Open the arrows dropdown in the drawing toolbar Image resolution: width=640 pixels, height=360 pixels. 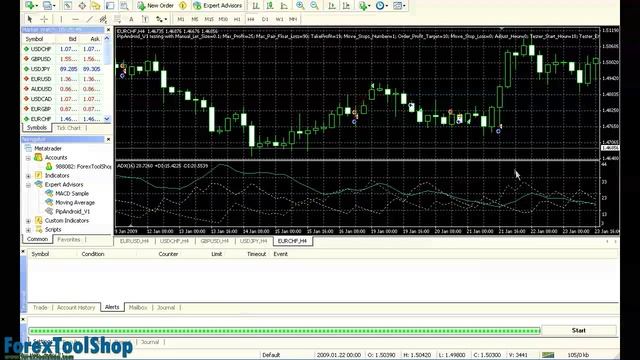click(x=161, y=19)
